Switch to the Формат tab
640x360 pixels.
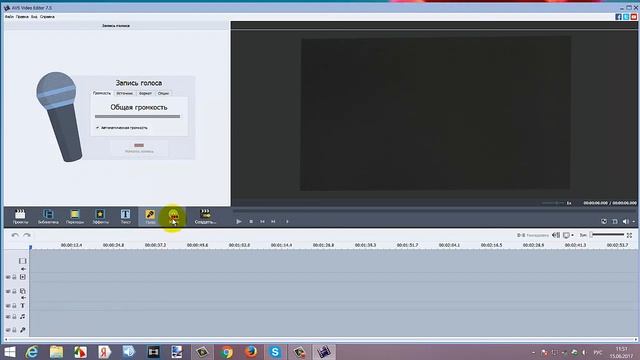click(x=145, y=93)
